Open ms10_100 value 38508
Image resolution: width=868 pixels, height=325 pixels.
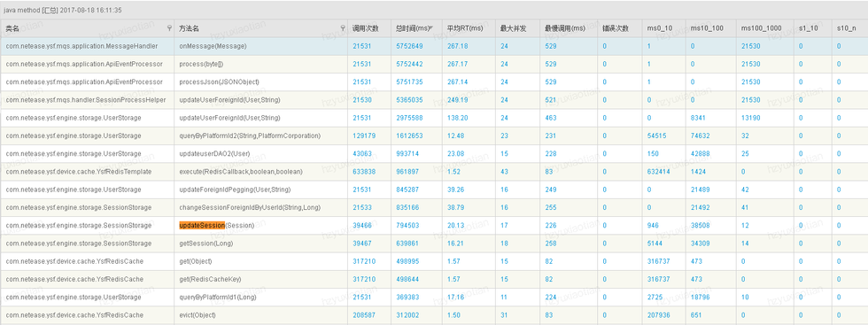pos(700,225)
